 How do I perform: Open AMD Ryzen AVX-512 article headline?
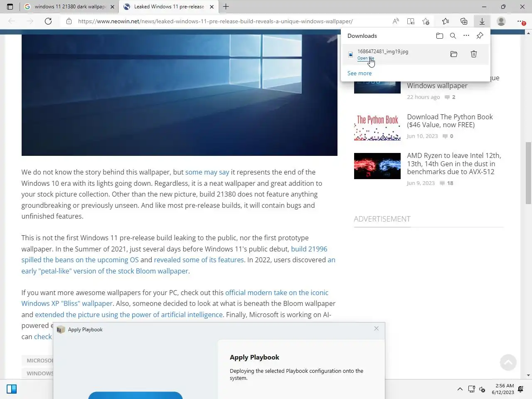(454, 164)
